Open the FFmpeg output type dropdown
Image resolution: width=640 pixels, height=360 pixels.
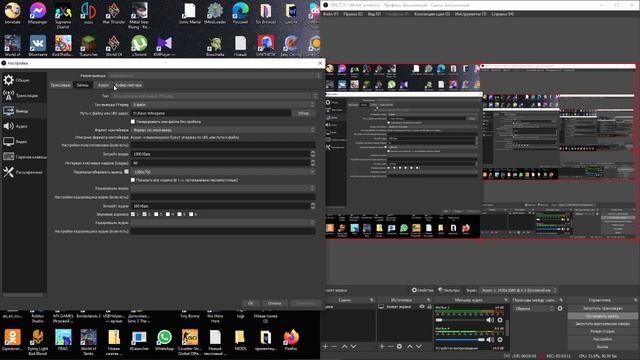click(223, 105)
